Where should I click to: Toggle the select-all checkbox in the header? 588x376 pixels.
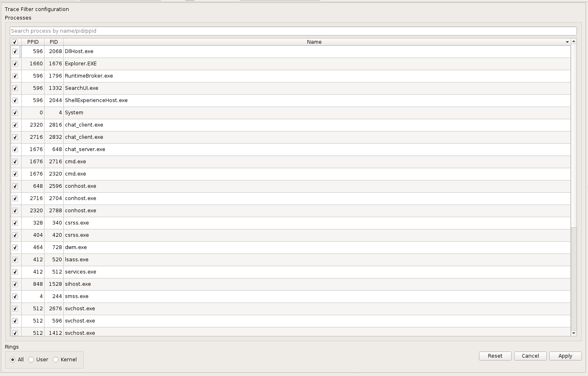click(15, 42)
